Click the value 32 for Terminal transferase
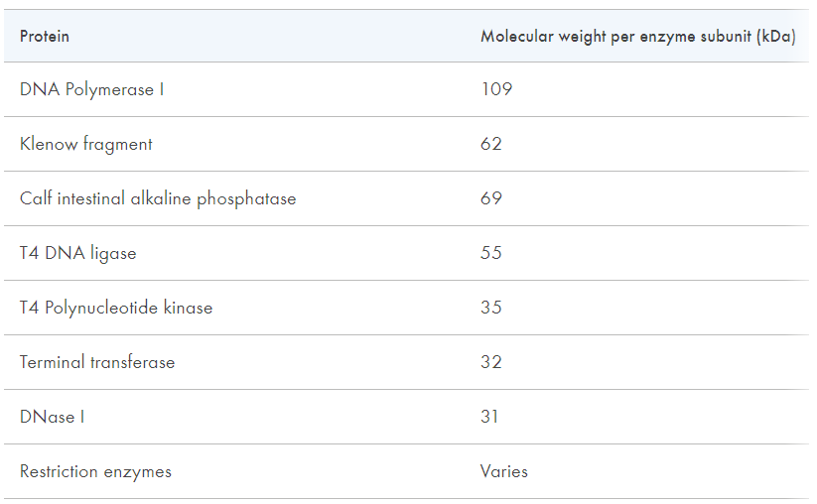The width and height of the screenshot is (817, 504). (490, 362)
